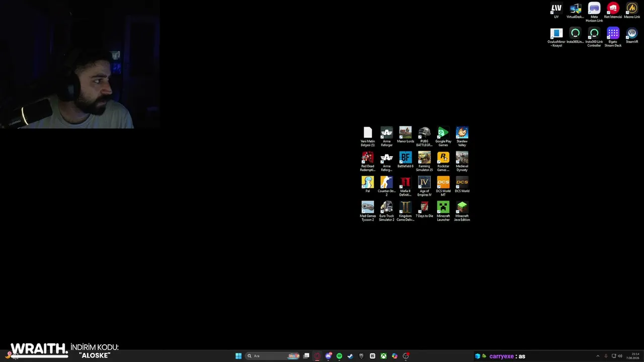
Task: Open Task View from the taskbar
Action: click(x=306, y=356)
